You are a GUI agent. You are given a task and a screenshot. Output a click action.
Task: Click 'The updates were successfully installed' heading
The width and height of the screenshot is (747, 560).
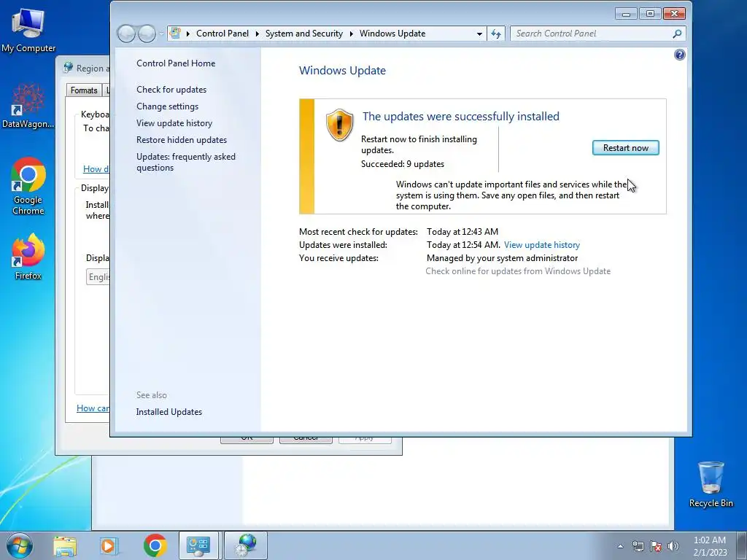tap(461, 116)
